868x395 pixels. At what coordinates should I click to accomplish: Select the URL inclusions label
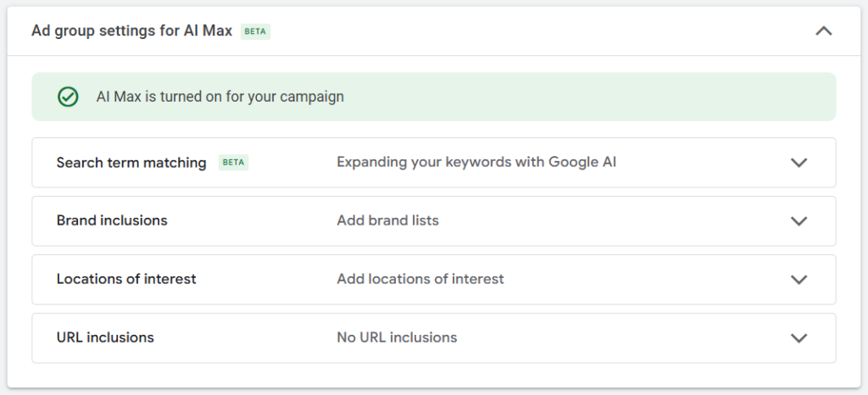click(105, 337)
